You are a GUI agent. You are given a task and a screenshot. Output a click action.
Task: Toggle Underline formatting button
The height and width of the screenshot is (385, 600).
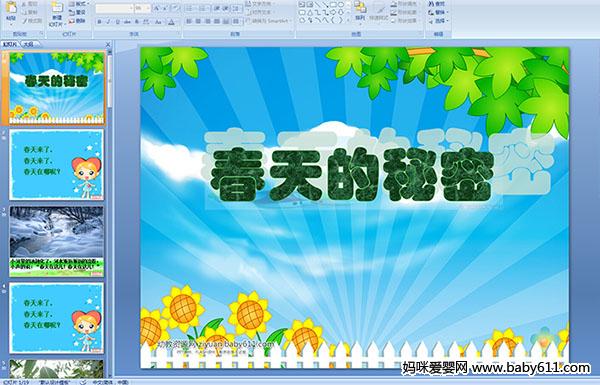(x=117, y=22)
